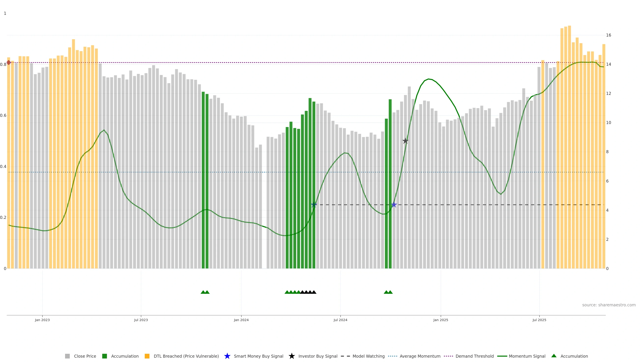Toggle the Demand Threshold legend entry
Screen dimensions: 644x362
click(474, 356)
